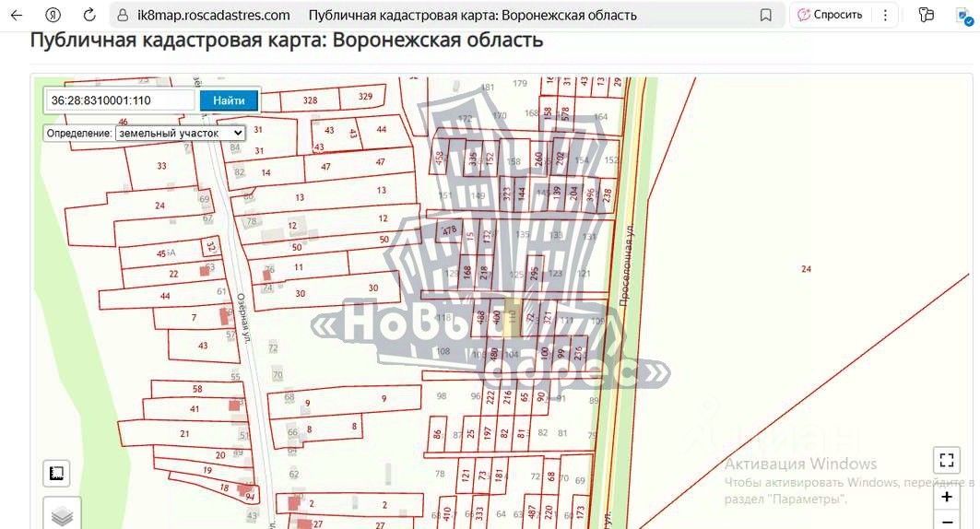This screenshot has height=529, width=980.
Task: Click parcel labeled 478
Action: [449, 229]
